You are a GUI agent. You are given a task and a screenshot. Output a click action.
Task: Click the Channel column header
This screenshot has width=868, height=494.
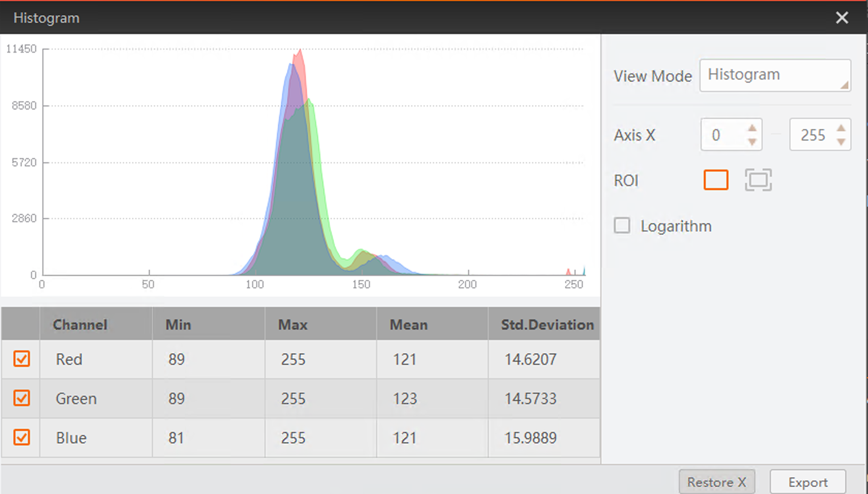[x=80, y=325]
